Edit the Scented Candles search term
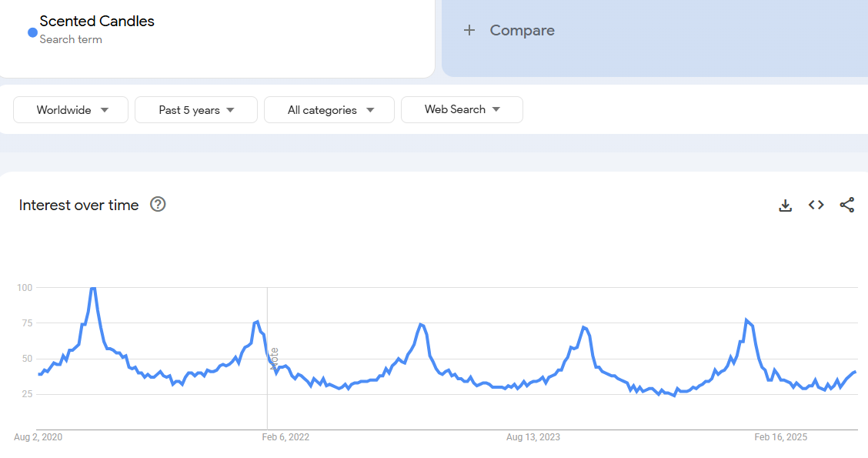Viewport: 868px width, 458px height. click(97, 22)
